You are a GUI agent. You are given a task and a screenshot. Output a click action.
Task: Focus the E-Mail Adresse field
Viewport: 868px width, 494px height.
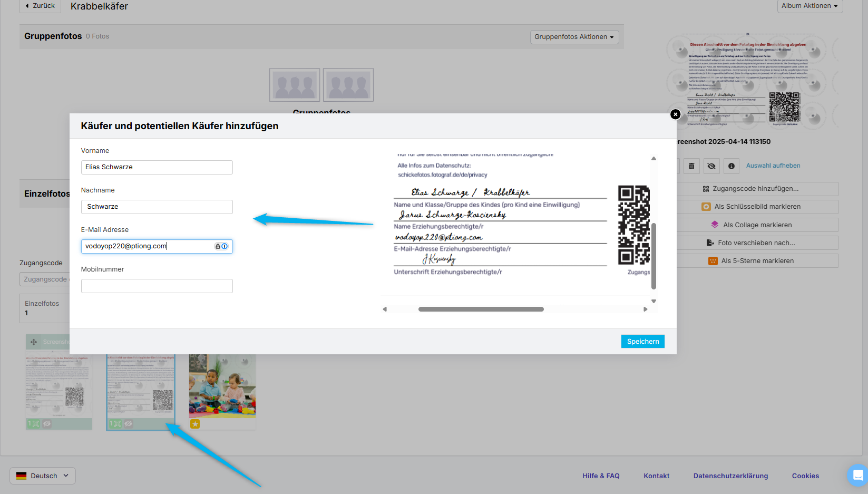point(157,246)
